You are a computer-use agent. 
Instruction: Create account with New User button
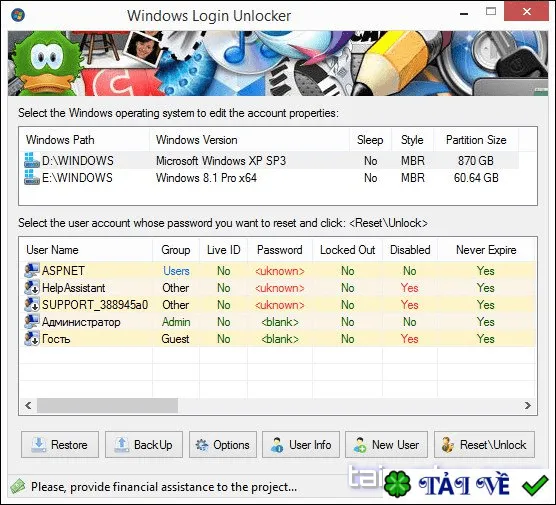(x=387, y=444)
